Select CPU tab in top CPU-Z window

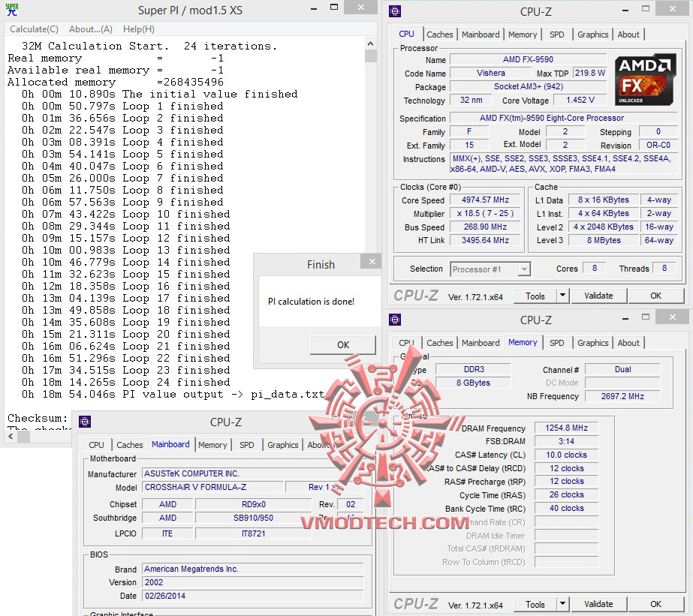pos(407,34)
